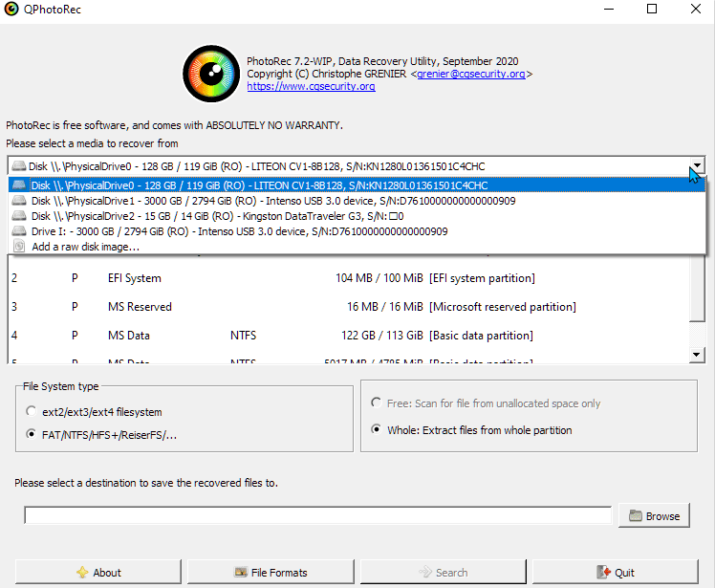Click folder icon on Browse button
The height and width of the screenshot is (588, 715).
click(636, 516)
